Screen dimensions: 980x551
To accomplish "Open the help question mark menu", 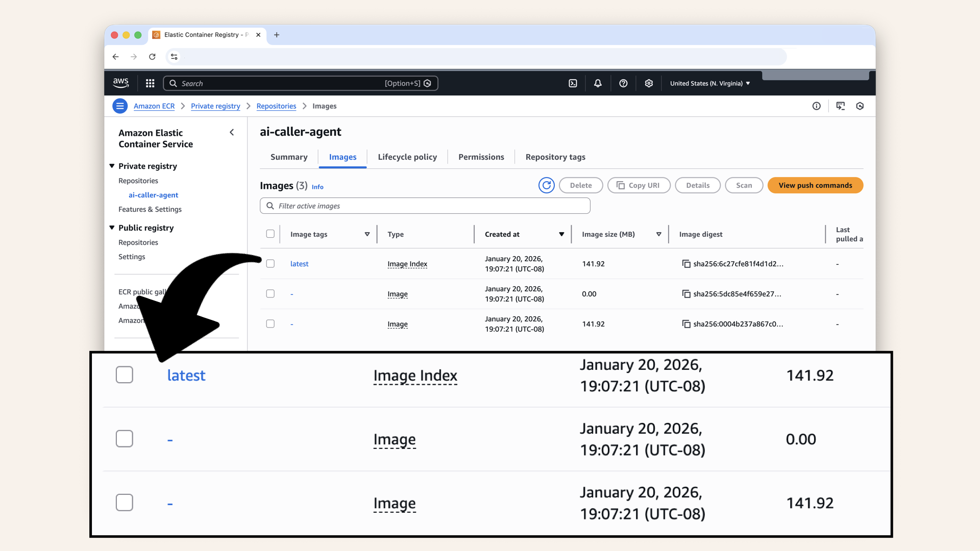I will point(623,83).
